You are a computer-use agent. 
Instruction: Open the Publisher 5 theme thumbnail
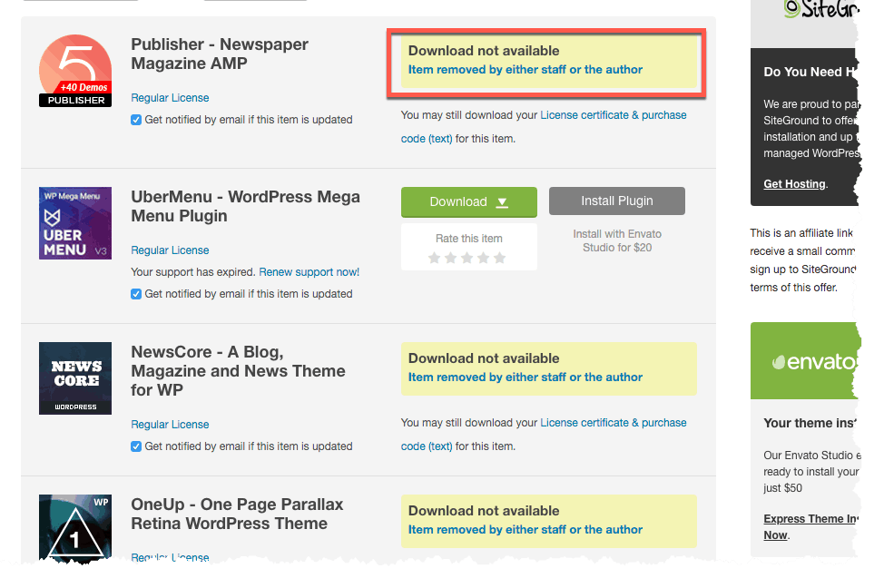(x=75, y=70)
